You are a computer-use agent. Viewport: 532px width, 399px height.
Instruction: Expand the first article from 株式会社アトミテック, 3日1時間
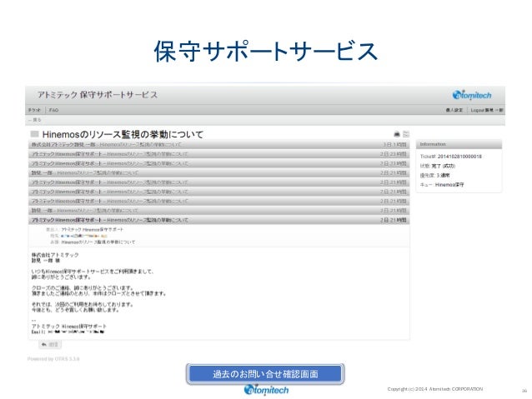pos(218,144)
